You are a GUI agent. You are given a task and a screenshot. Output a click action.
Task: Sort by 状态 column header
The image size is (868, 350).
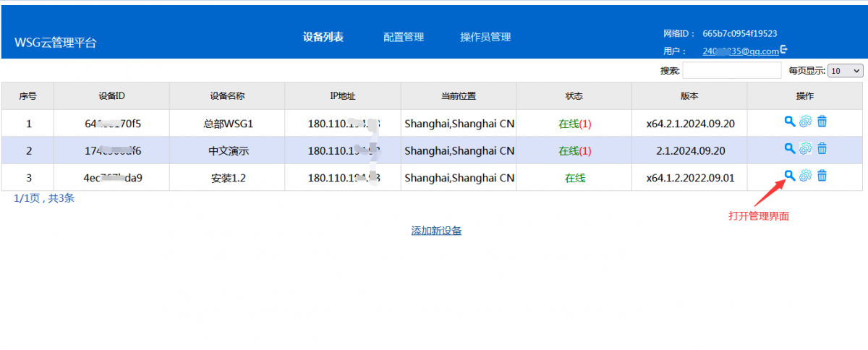(574, 96)
